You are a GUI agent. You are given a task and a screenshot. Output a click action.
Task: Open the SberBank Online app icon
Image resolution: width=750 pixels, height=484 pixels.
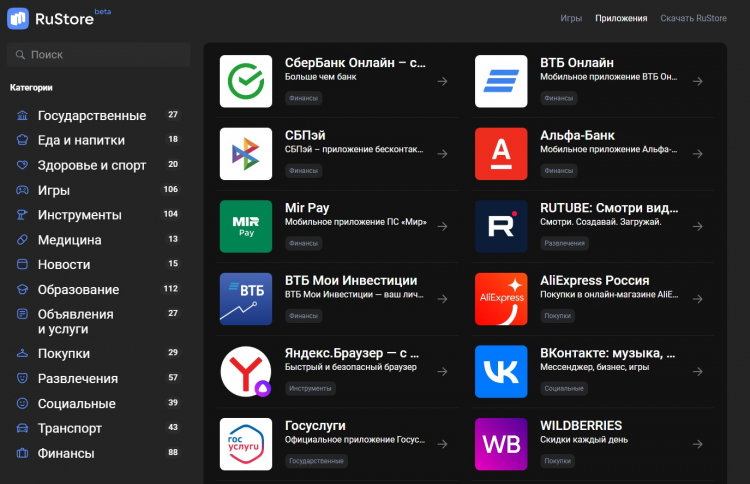245,81
